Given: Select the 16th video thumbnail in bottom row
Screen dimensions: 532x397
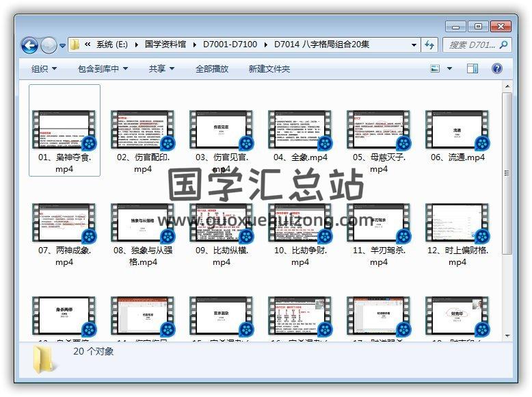Looking at the screenshot, I should 300,316.
